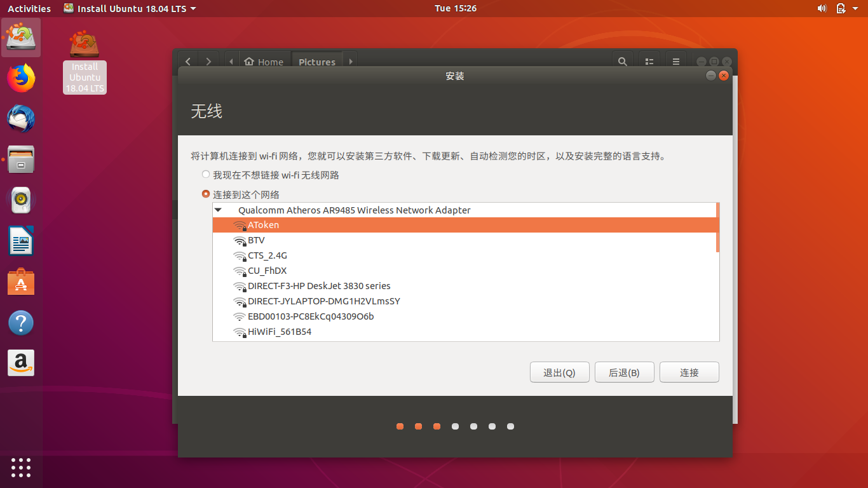Select '我现在不想链接 wi-fi 无线网络' radio button

point(206,175)
